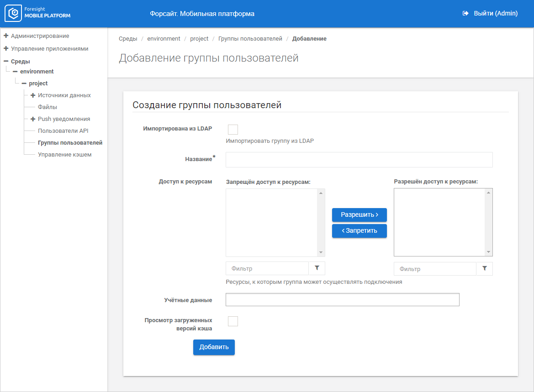Viewport: 534px width, 392px height.
Task: Toggle Просмотр загруженных версий кэша checkbox
Action: point(233,321)
